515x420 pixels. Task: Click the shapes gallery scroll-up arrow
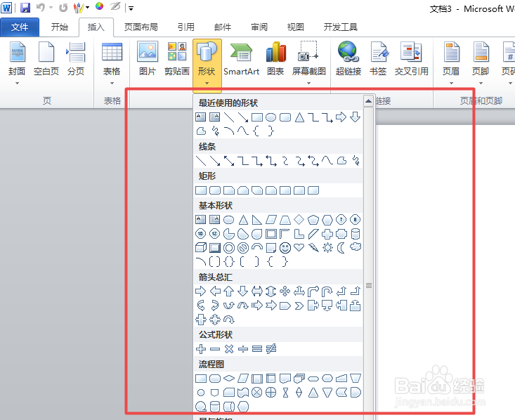(x=368, y=101)
